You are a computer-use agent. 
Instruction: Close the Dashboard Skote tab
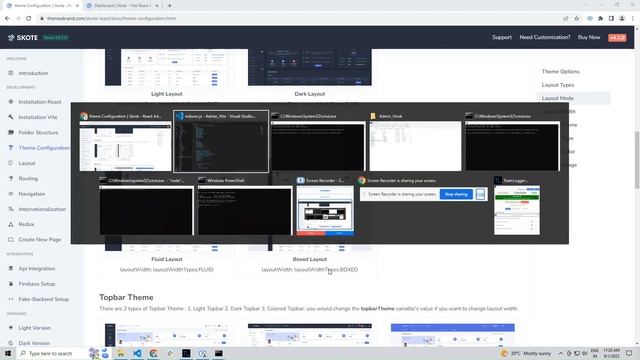tap(157, 6)
